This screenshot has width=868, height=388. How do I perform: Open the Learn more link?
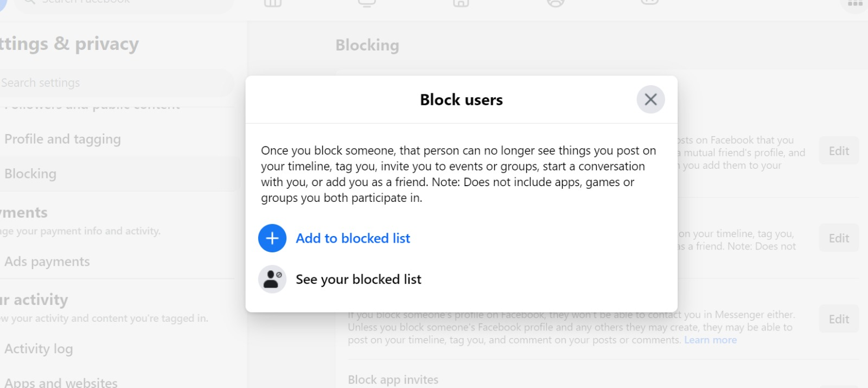[710, 340]
